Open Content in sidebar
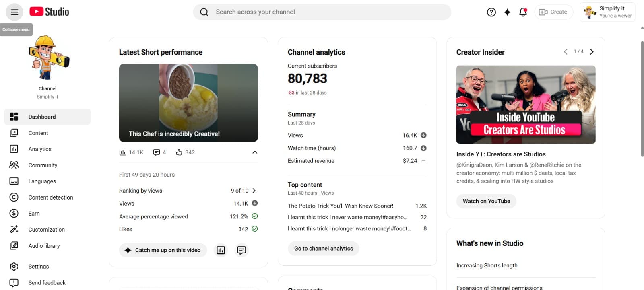644x290 pixels. point(47,133)
